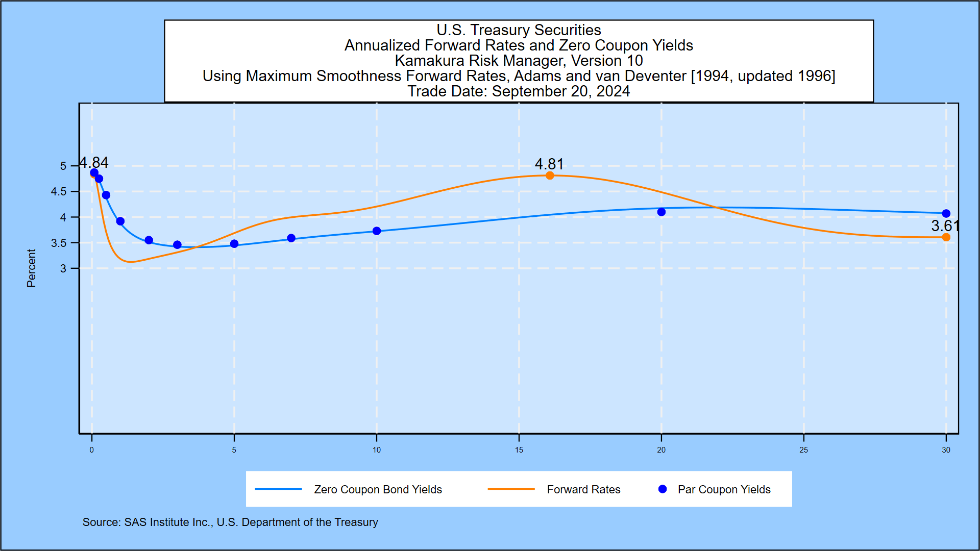The image size is (980, 551).
Task: Click the blue par yield dot near maturity 20
Action: pos(661,211)
